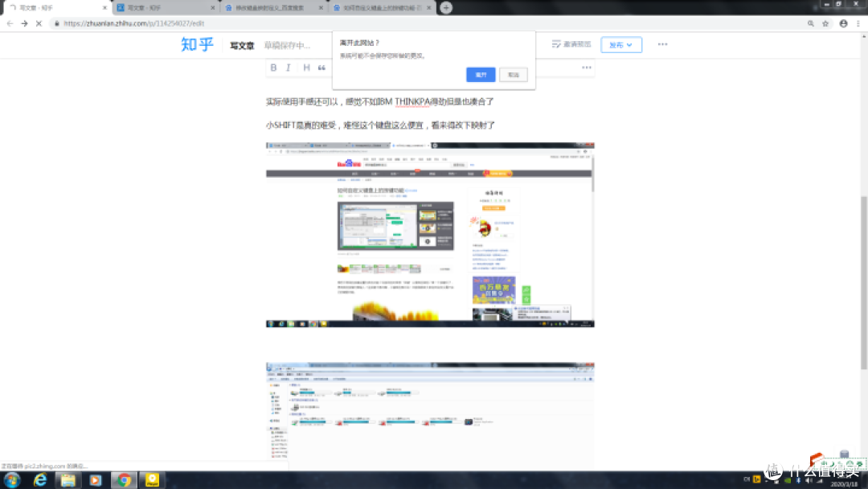Select the Baidu screenshot image in article
The width and height of the screenshot is (868, 489).
click(x=430, y=235)
